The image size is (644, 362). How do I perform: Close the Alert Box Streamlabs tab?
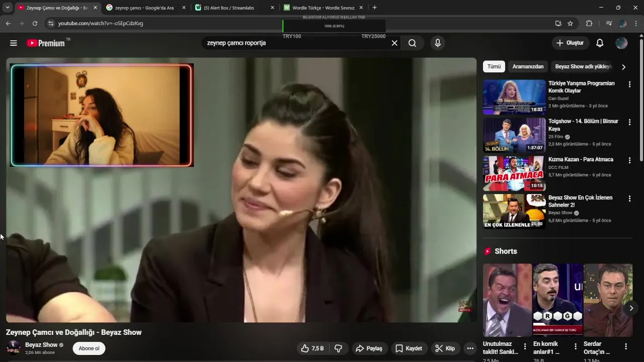pyautogui.click(x=272, y=8)
